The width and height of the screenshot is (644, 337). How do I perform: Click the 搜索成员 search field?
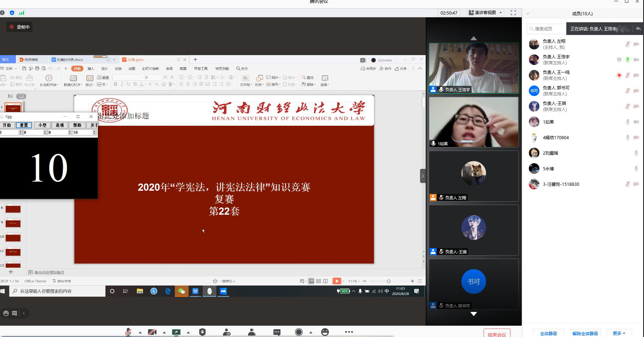pyautogui.click(x=546, y=29)
